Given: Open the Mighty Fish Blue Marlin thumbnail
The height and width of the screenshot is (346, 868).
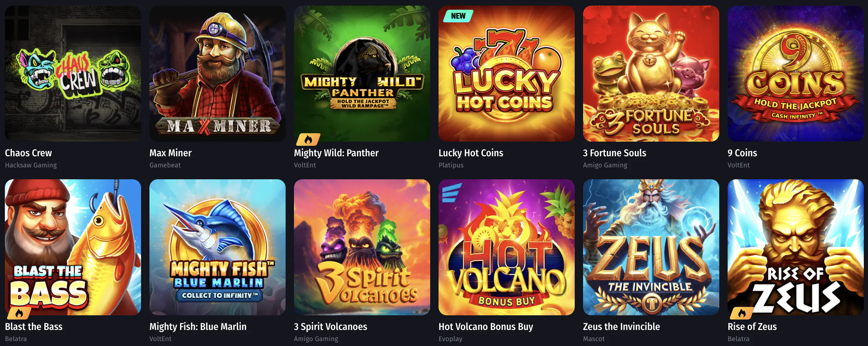Looking at the screenshot, I should coord(218,247).
